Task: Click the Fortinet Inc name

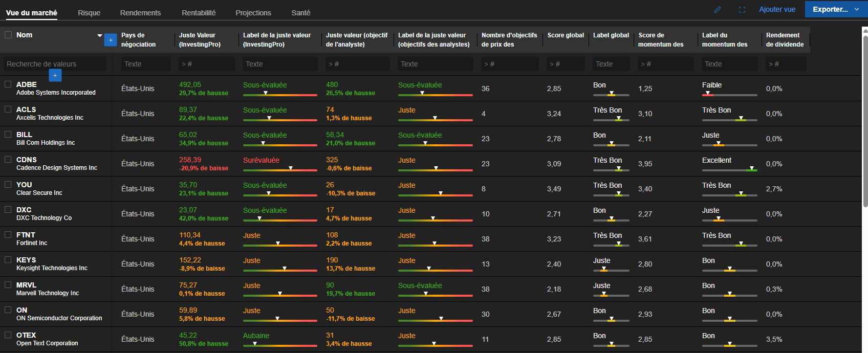Action: (32, 243)
